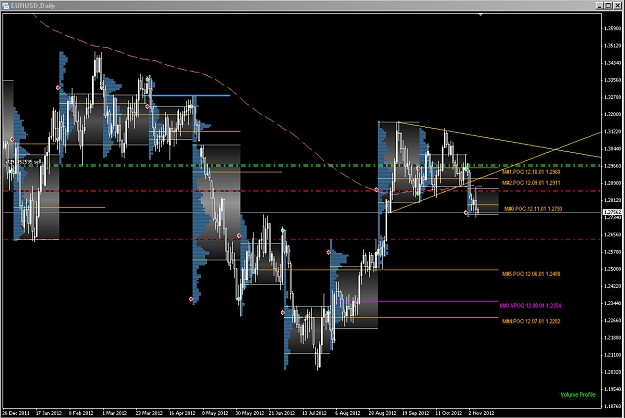Select the magenta M#3 VPOC label

click(x=530, y=306)
